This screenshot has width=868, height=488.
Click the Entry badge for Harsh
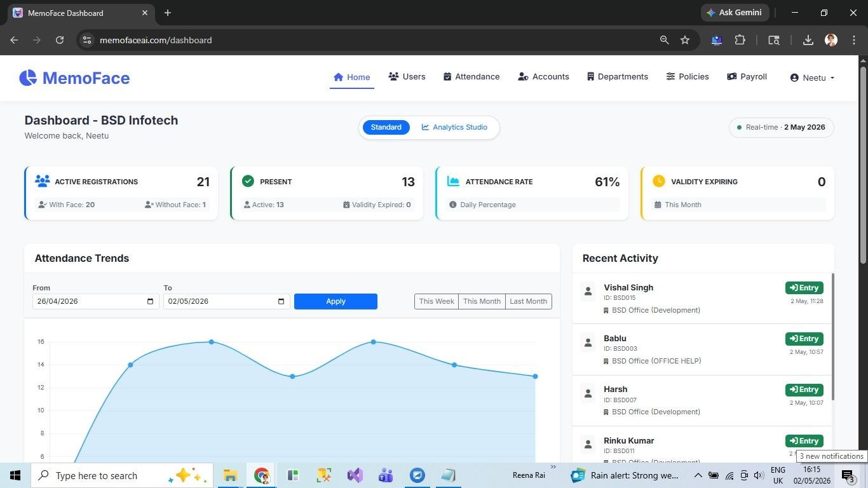[x=804, y=390]
